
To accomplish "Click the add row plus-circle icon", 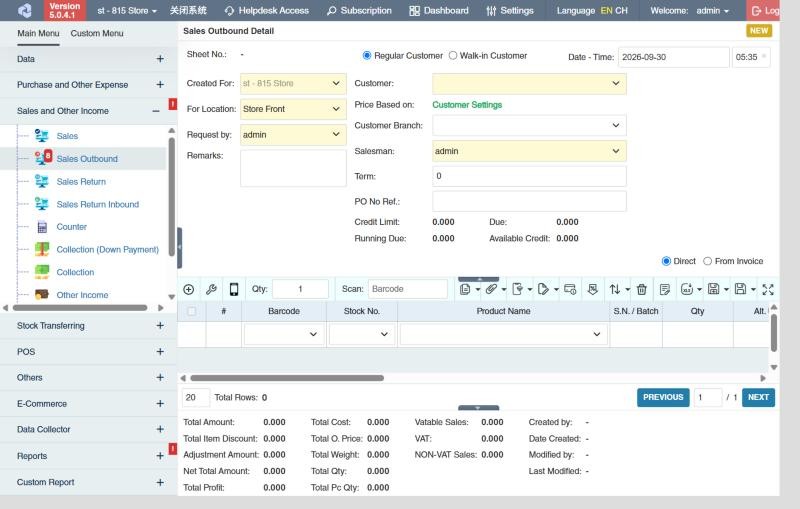I will (189, 289).
